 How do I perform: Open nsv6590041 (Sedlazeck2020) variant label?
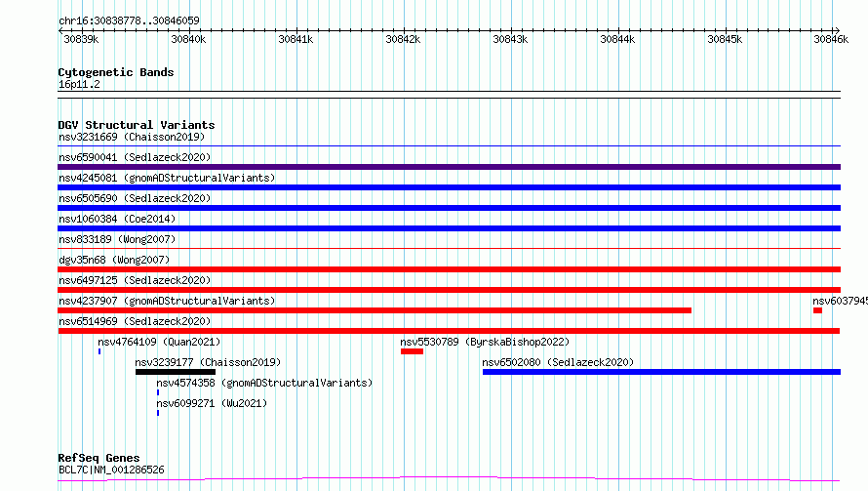click(135, 157)
